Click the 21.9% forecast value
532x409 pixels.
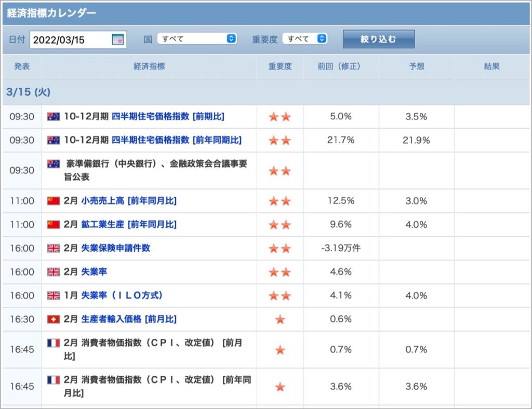coord(416,140)
